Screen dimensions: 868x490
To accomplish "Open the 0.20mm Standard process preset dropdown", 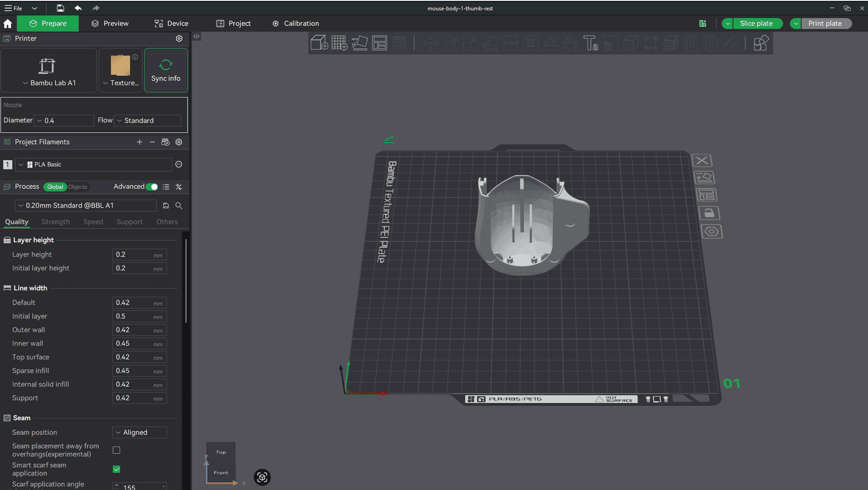I will click(86, 205).
